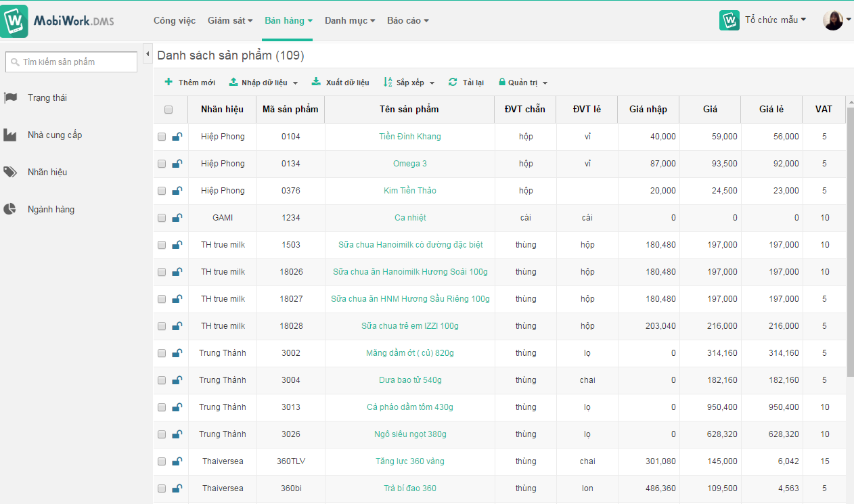The width and height of the screenshot is (854, 504).
Task: Click the lock icon in row Kim Tiền Thảo
Action: click(177, 191)
